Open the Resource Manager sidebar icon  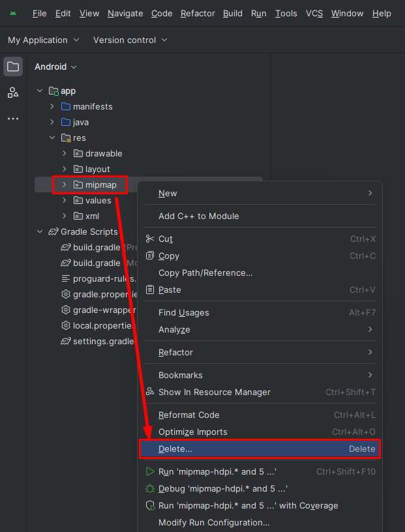(13, 93)
